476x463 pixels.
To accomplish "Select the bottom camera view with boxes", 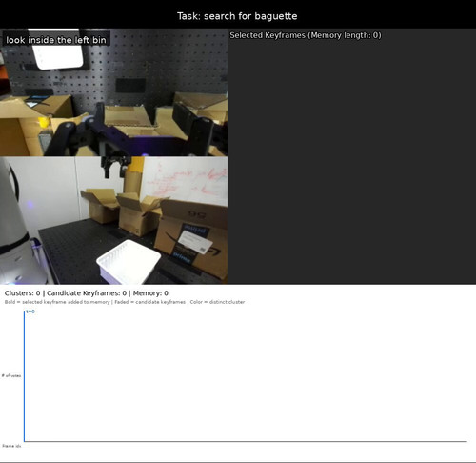I will point(113,220).
